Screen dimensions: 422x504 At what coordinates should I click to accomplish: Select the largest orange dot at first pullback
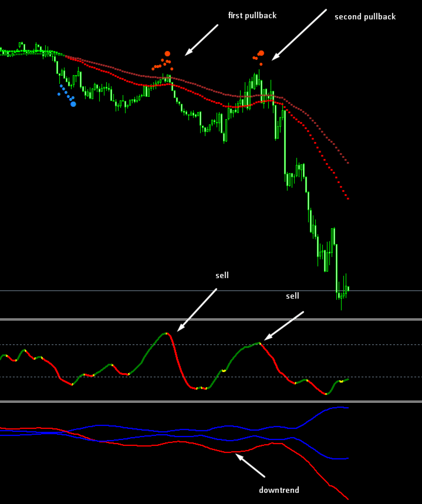tap(167, 54)
